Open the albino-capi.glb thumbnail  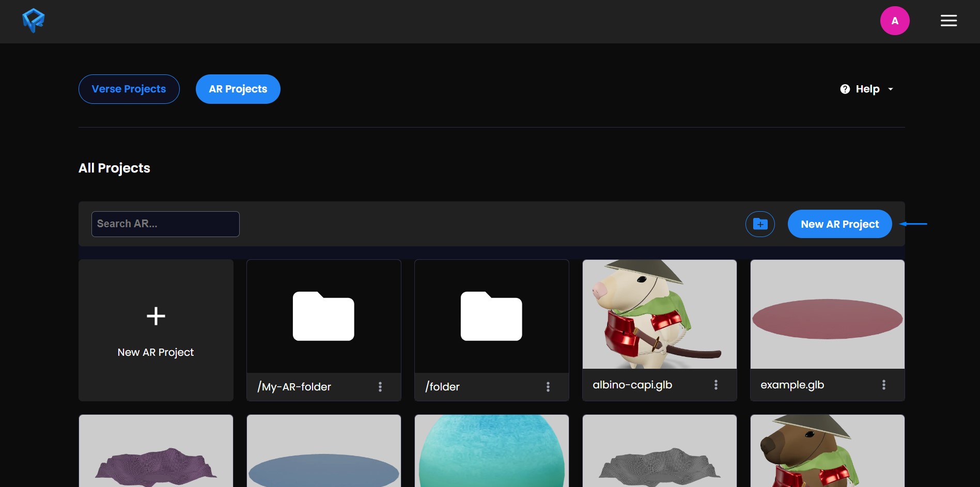[x=660, y=314]
